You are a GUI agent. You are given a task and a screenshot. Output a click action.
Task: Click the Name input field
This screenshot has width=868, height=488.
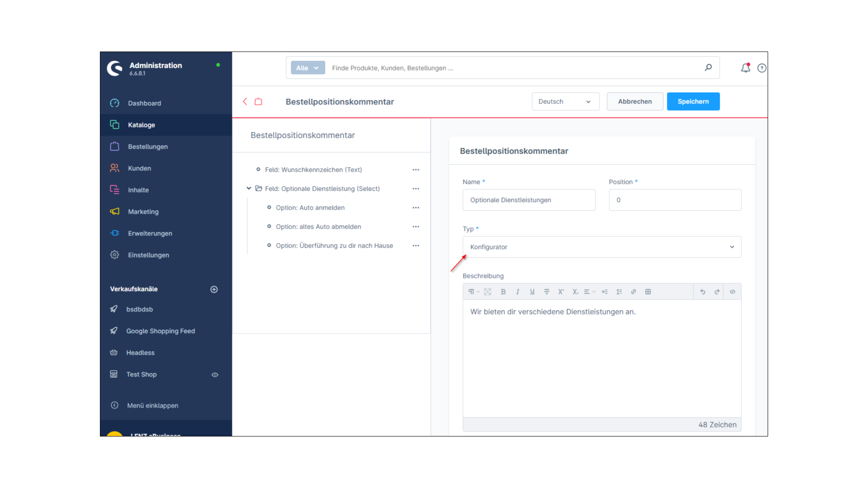tap(529, 200)
